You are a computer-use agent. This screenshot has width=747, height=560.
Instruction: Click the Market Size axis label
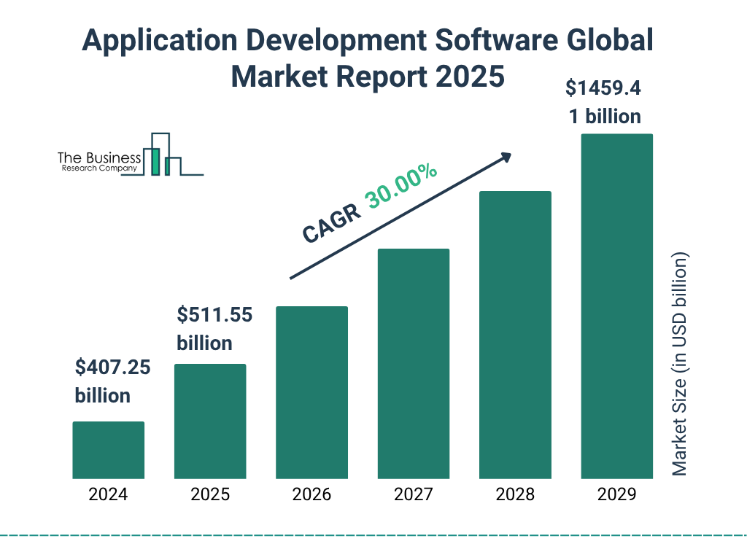point(680,365)
